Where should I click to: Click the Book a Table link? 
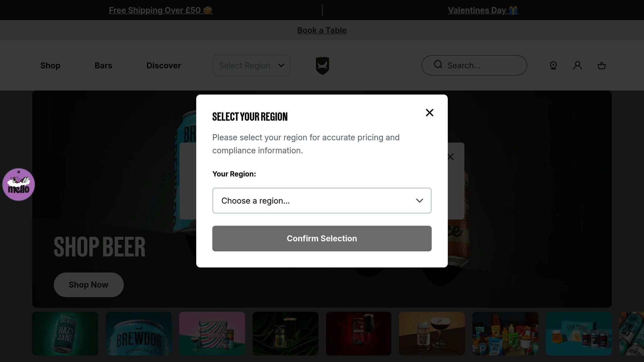(x=322, y=30)
